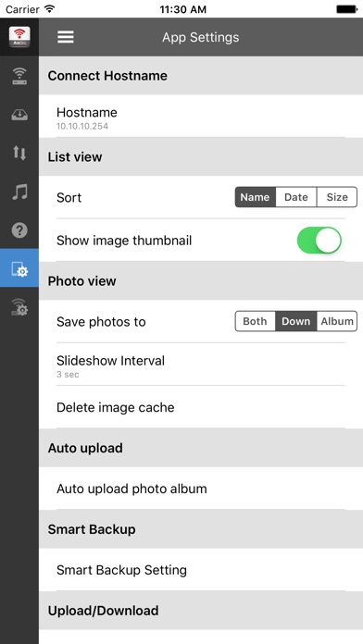Sort list by Date

[x=296, y=197]
